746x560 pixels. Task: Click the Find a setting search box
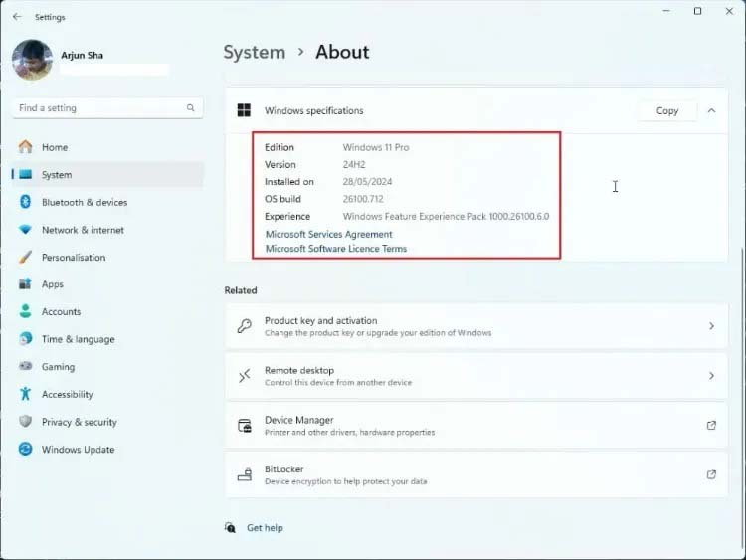click(x=99, y=108)
